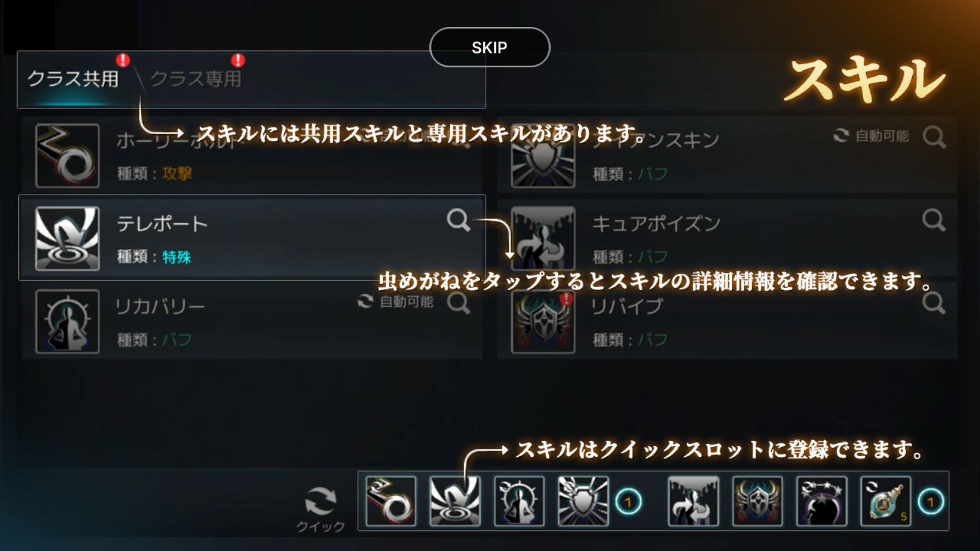This screenshot has height=551, width=980.
Task: Tap the first quick slot holy bolt icon
Action: click(x=391, y=501)
